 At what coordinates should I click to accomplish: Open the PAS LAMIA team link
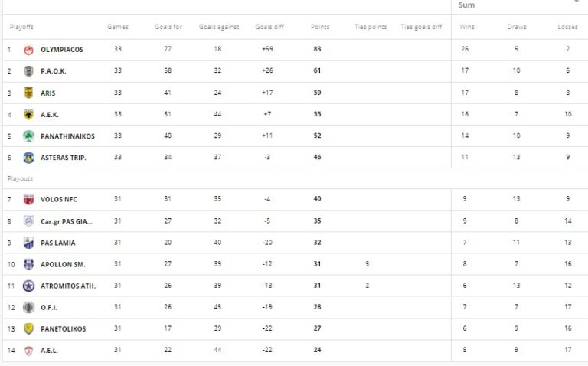[x=58, y=243]
